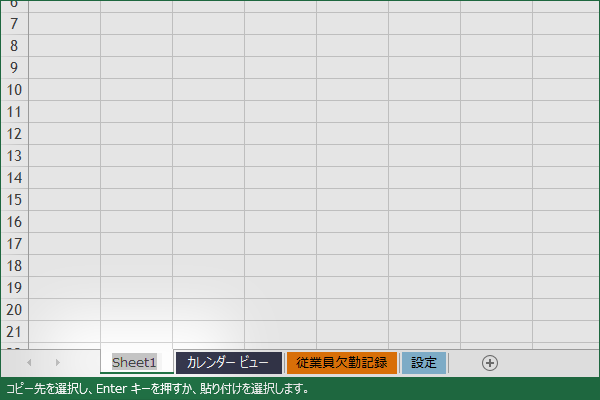Select row 20 header
This screenshot has width=600, height=400.
(x=14, y=310)
